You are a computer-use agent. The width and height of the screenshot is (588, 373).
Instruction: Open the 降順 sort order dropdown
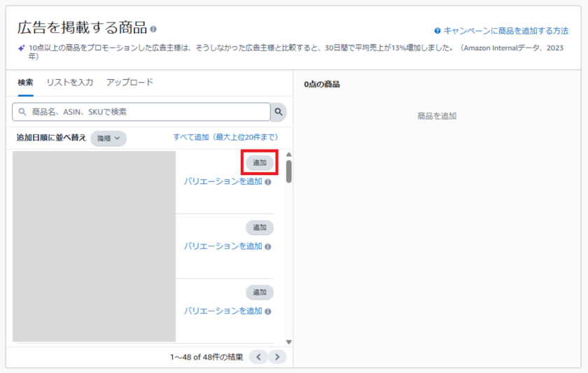tap(108, 139)
